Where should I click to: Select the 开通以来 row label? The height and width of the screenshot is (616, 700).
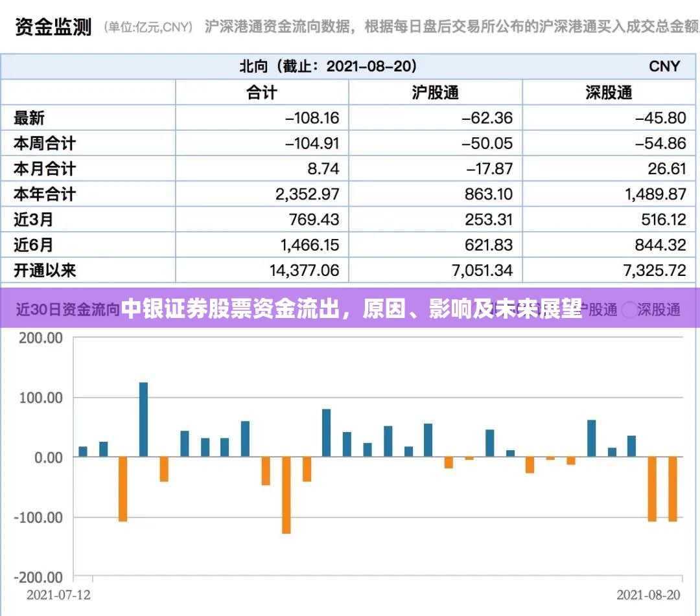click(x=45, y=271)
